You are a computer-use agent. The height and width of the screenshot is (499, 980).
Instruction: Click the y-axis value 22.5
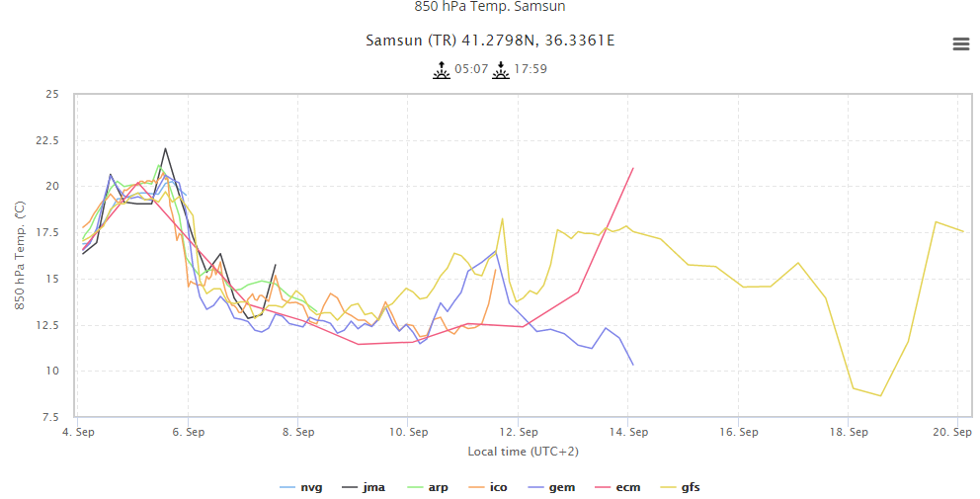tap(47, 140)
